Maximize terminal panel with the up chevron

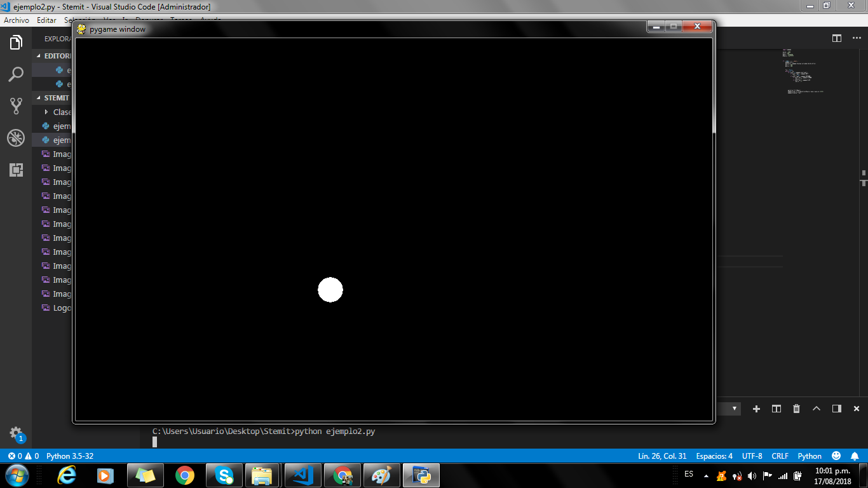817,409
